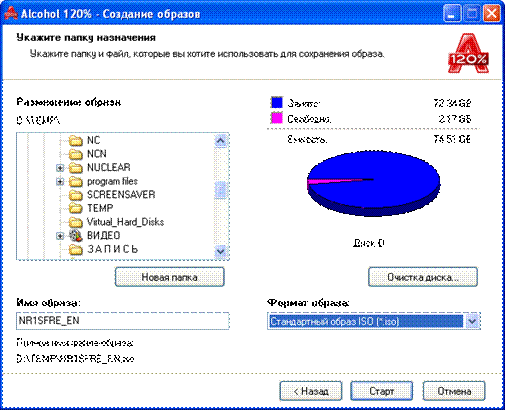This screenshot has width=505, height=410.
Task: Click the NC folder icon
Action: 76,141
